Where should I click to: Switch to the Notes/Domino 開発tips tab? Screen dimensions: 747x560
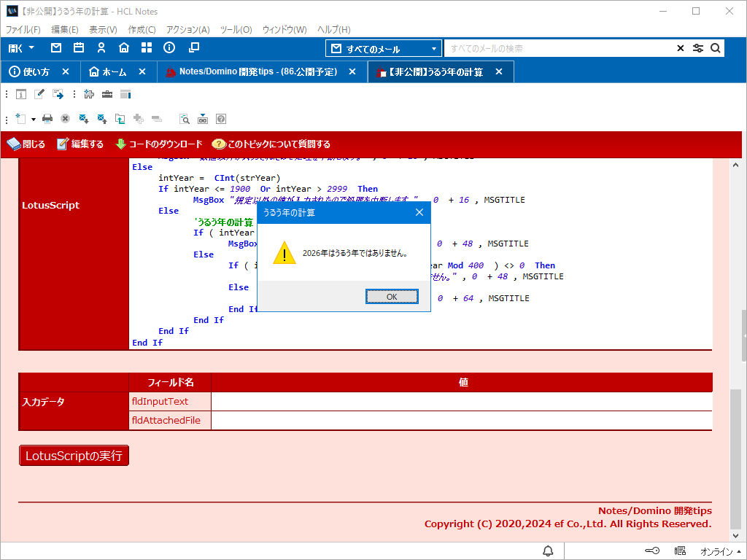[258, 71]
